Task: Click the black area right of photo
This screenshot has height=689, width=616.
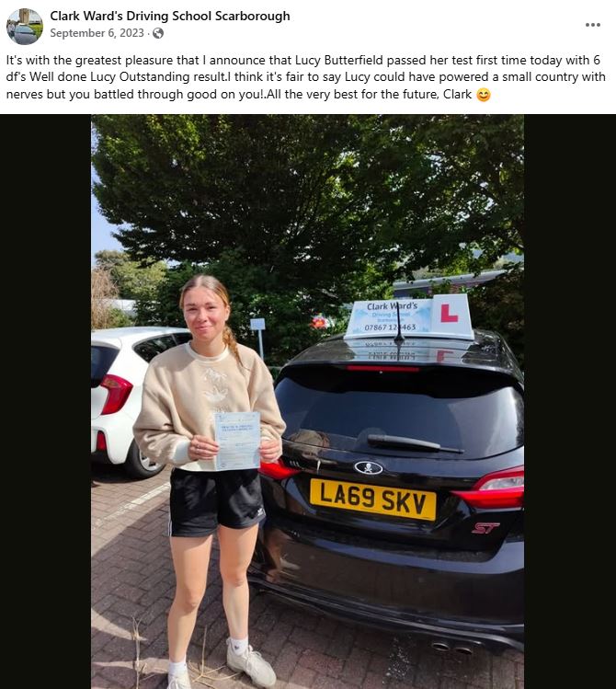Action: tap(570, 402)
